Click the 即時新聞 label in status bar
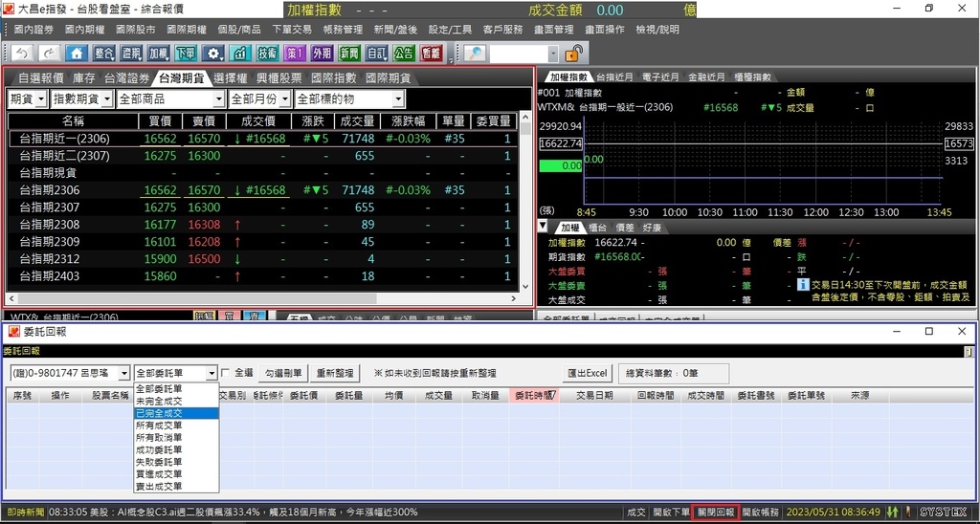The image size is (980, 524). point(25,513)
